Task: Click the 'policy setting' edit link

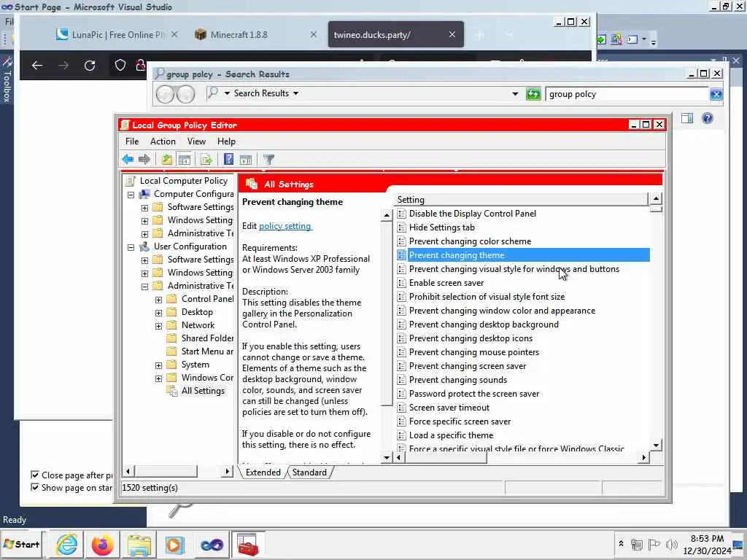Action: (285, 226)
